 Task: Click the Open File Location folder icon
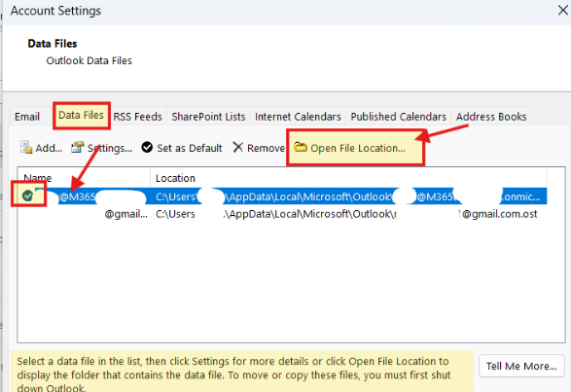click(x=301, y=147)
